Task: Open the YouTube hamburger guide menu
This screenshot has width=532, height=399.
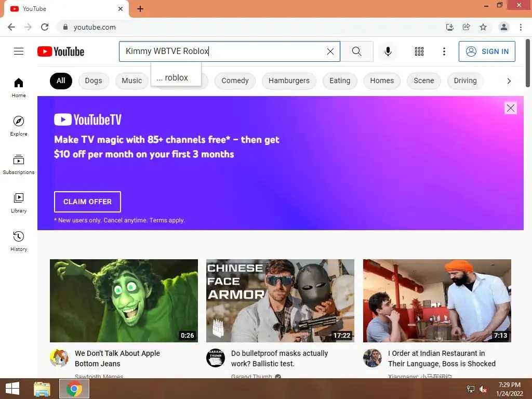Action: click(x=19, y=51)
